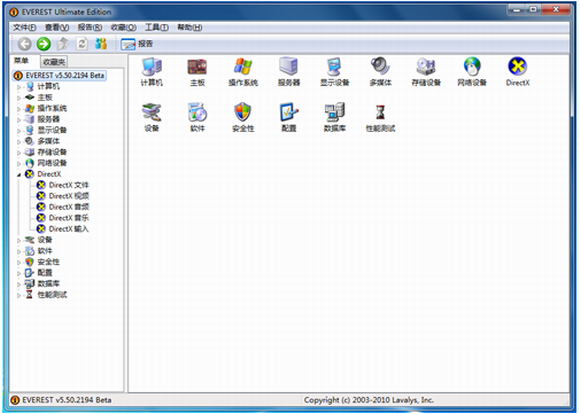The height and width of the screenshot is (414, 580).
Task: Open the 收藏(O) menu
Action: [x=124, y=27]
